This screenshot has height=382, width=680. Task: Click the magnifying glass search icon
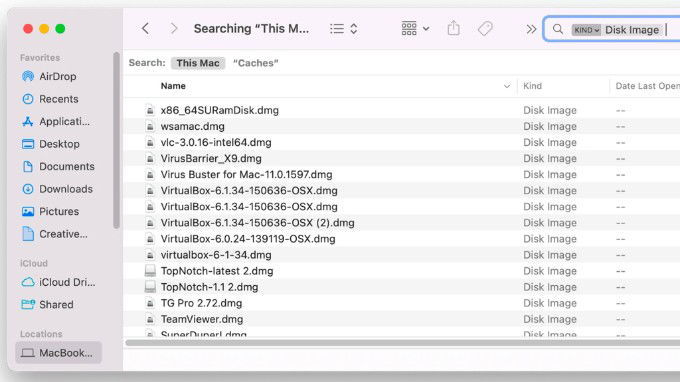pyautogui.click(x=558, y=29)
